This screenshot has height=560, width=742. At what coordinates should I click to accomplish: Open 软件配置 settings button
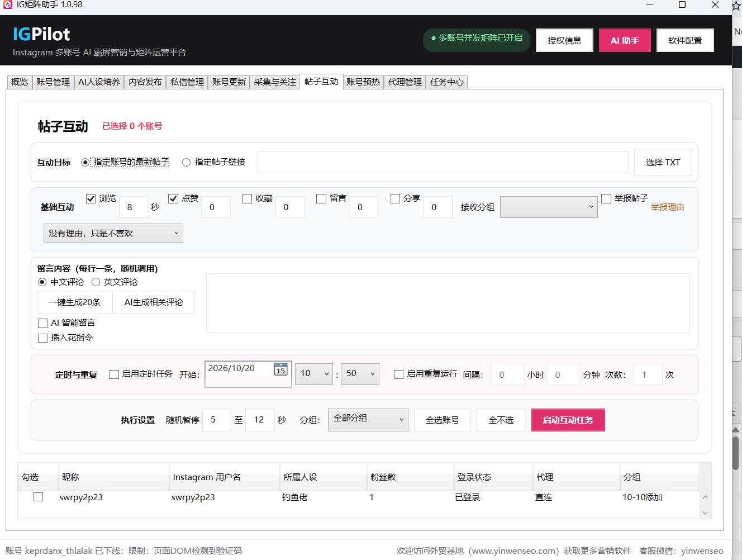(685, 40)
